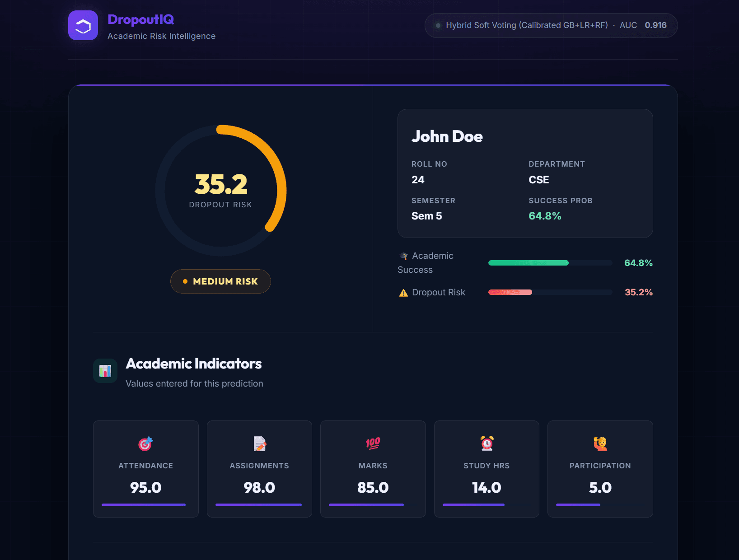Click the 64.8% beside Academic Success bar
This screenshot has width=739, height=560.
638,263
